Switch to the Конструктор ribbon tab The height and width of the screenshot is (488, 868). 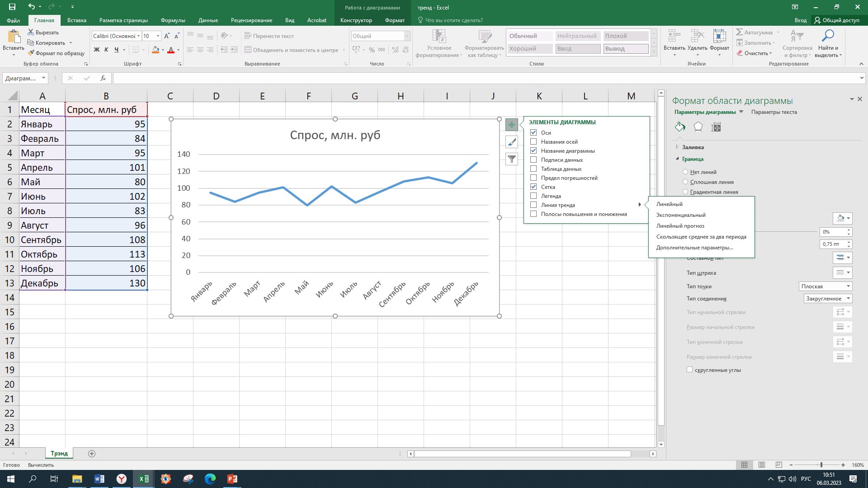[356, 20]
